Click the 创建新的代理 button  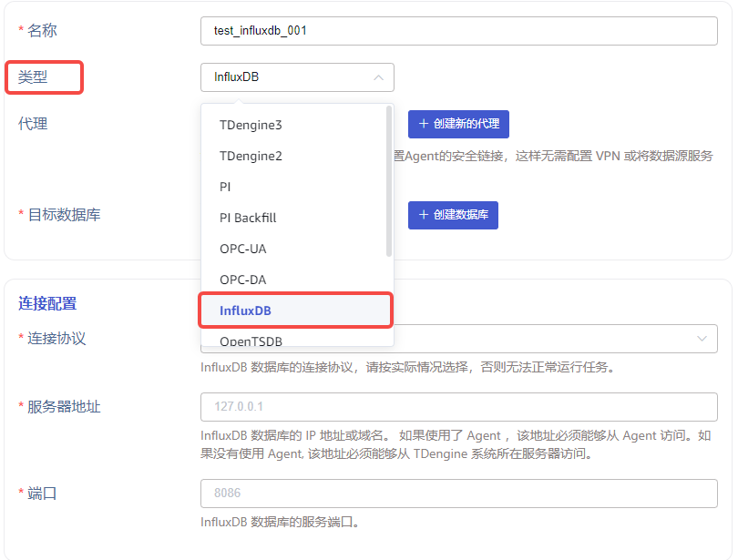(x=458, y=124)
